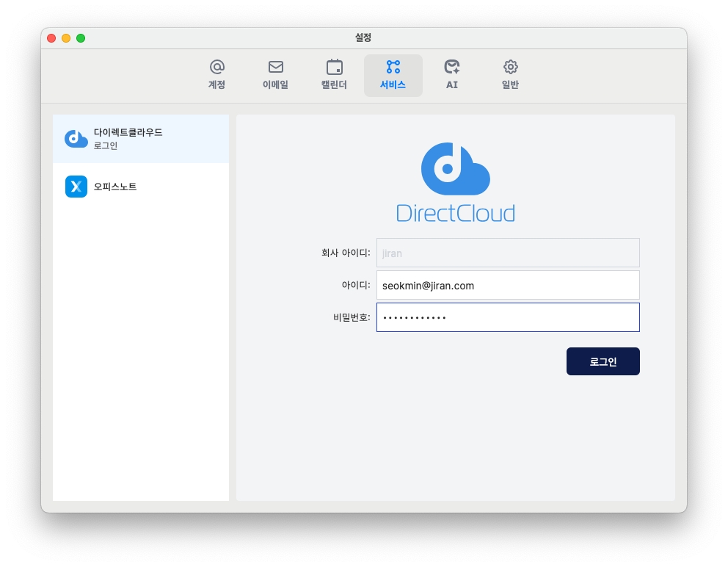
Task: Click the 회사 아이디 field showing jiran
Action: coord(508,253)
